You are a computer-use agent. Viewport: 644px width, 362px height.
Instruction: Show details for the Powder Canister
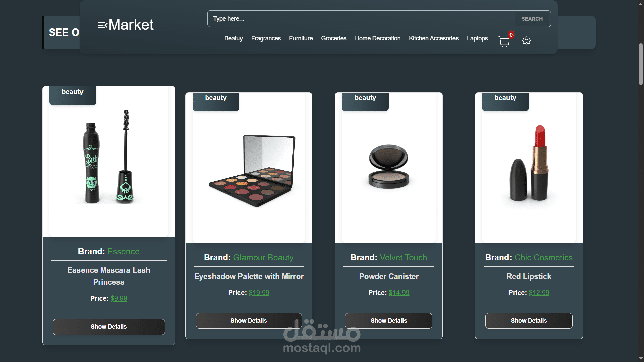[388, 321]
